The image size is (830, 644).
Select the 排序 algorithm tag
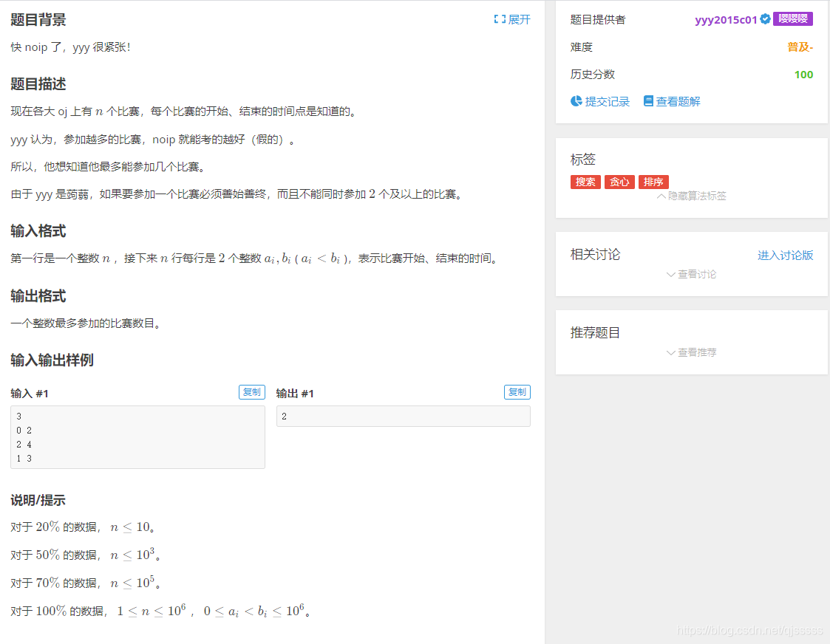653,182
